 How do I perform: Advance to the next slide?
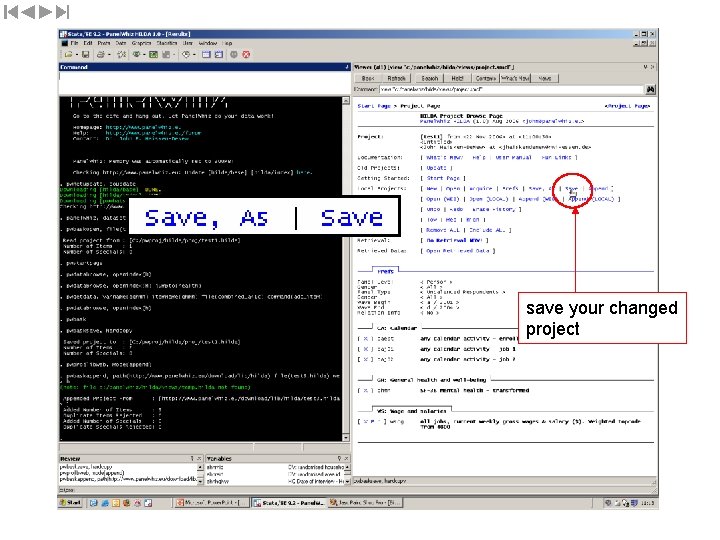pos(45,12)
